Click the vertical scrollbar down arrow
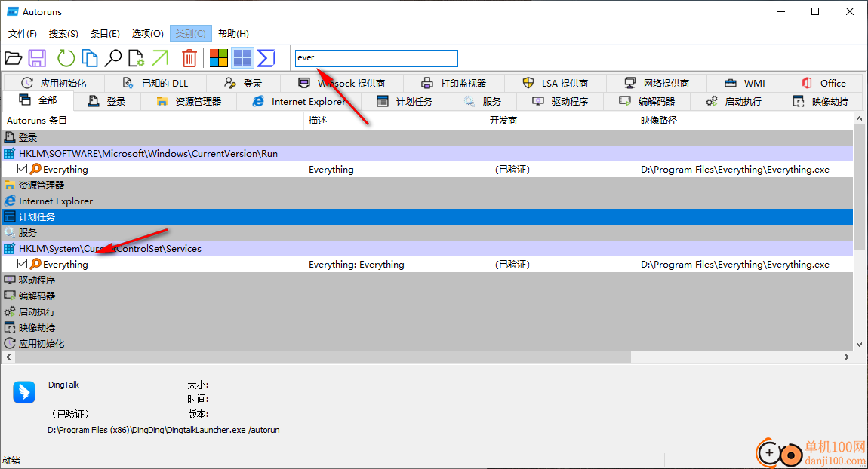The image size is (868, 469). tap(859, 344)
